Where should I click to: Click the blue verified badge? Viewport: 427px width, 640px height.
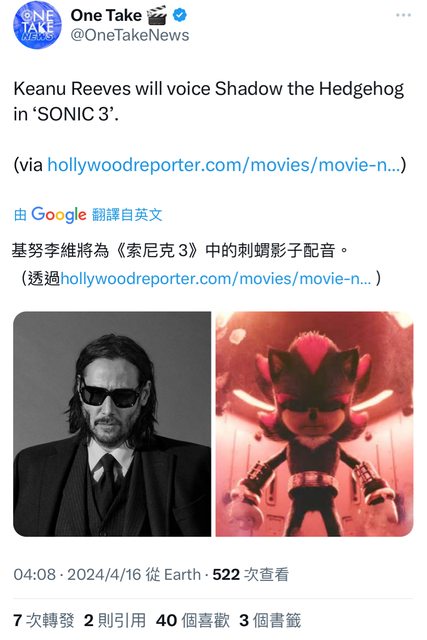[x=180, y=16]
